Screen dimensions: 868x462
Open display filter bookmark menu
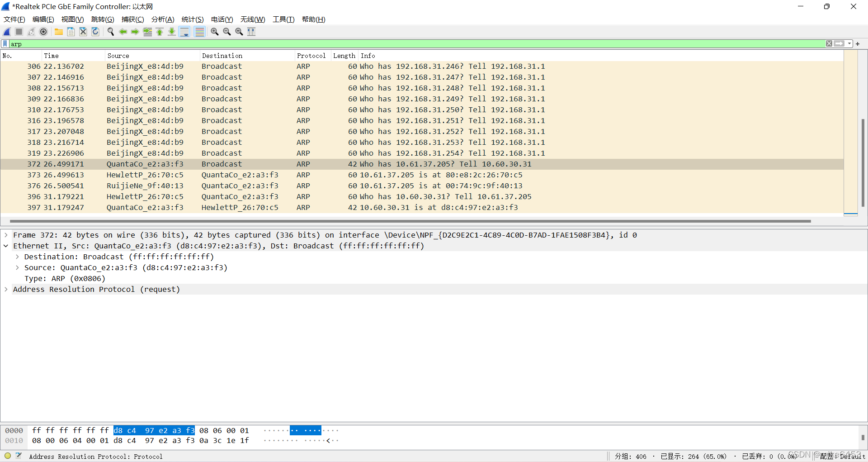(5, 44)
